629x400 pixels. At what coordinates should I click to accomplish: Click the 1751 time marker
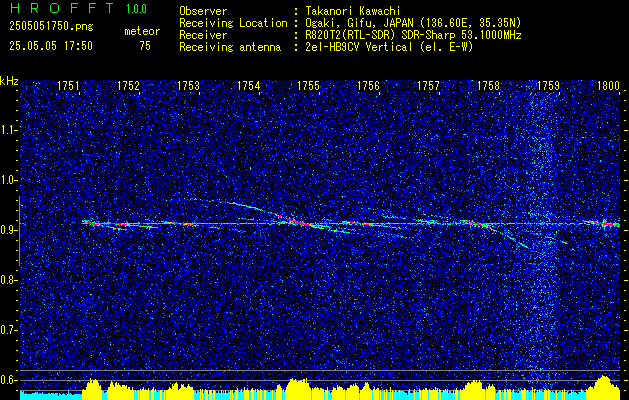68,85
